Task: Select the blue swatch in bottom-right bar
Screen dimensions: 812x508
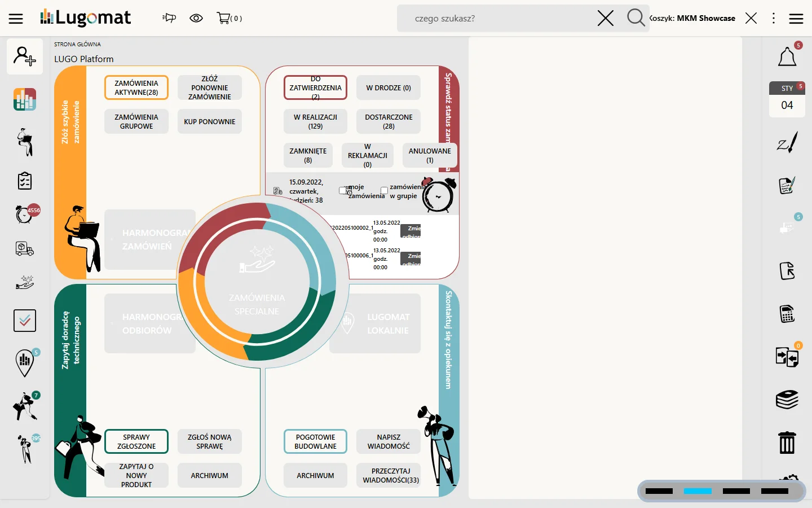Action: point(698,491)
